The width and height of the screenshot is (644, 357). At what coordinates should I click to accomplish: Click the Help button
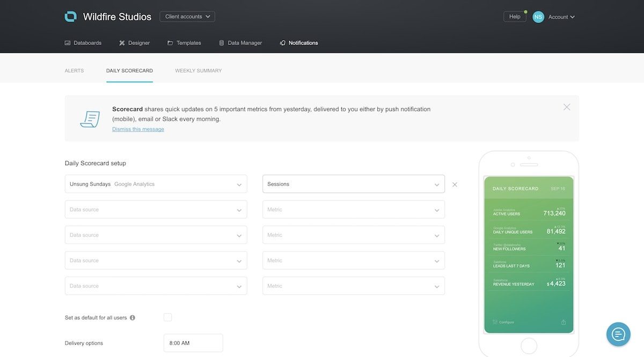515,17
